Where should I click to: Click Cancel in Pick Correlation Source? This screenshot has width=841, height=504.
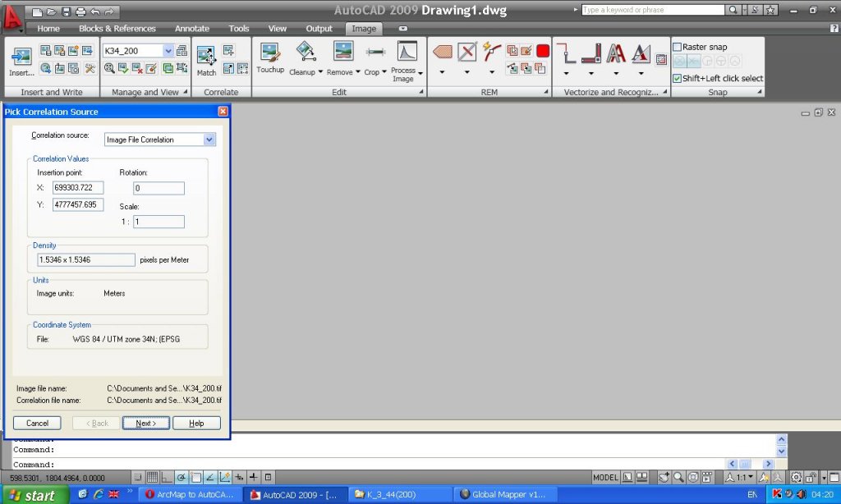pyautogui.click(x=37, y=424)
